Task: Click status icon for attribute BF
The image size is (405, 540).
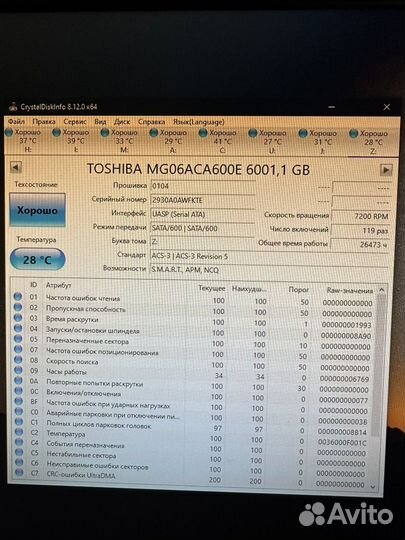Action: [x=19, y=401]
